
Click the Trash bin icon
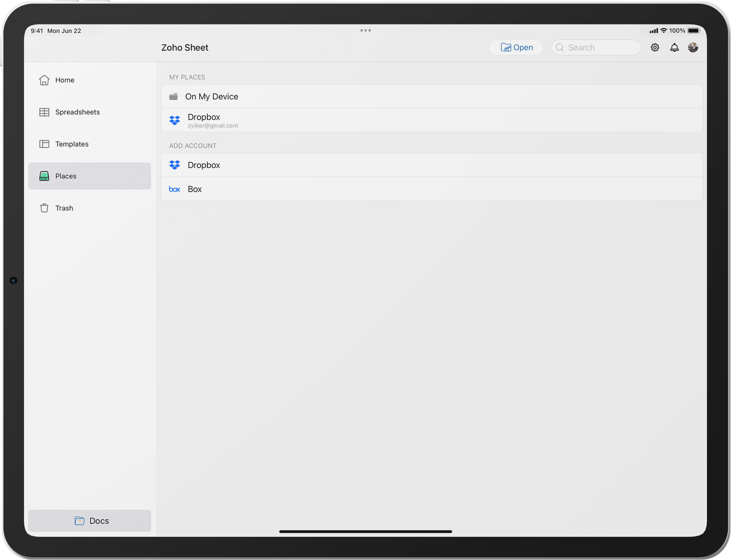[x=44, y=208]
